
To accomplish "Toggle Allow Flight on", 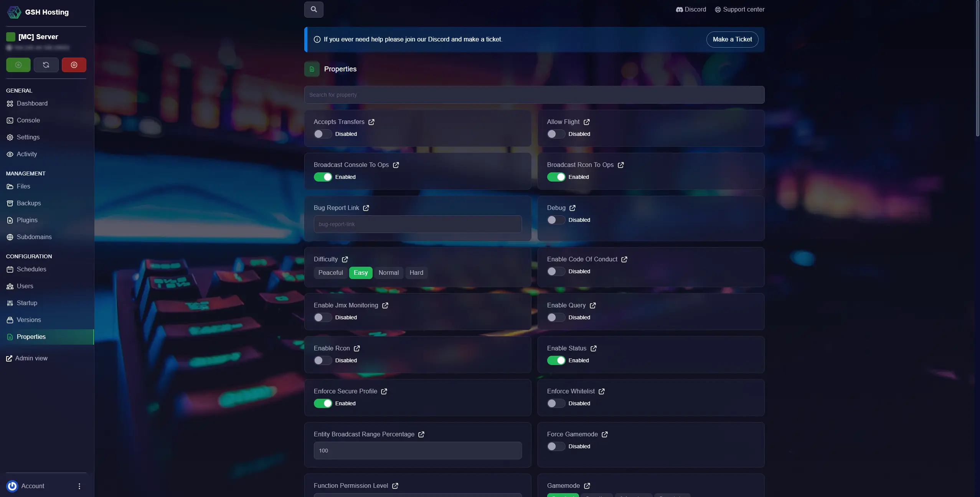I will (x=555, y=134).
